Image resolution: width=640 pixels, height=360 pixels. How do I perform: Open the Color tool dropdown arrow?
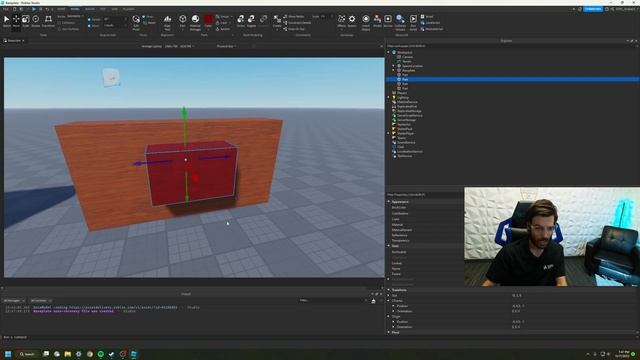tap(208, 29)
